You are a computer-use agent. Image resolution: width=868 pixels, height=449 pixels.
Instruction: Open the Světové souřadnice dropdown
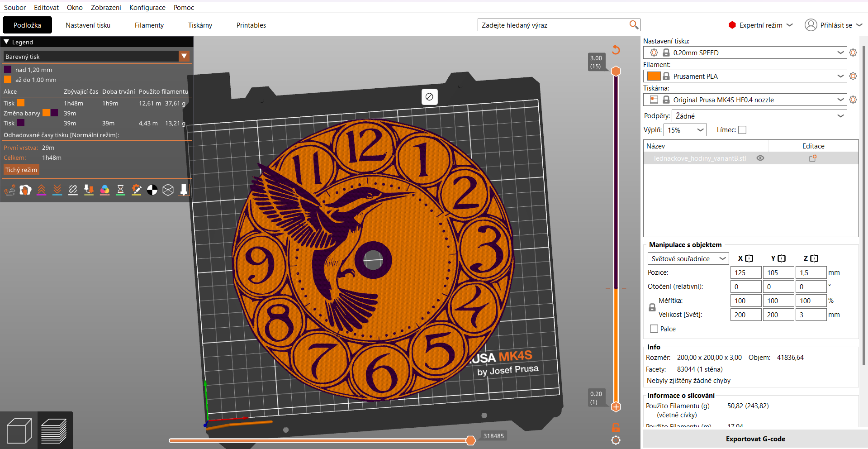[688, 258]
